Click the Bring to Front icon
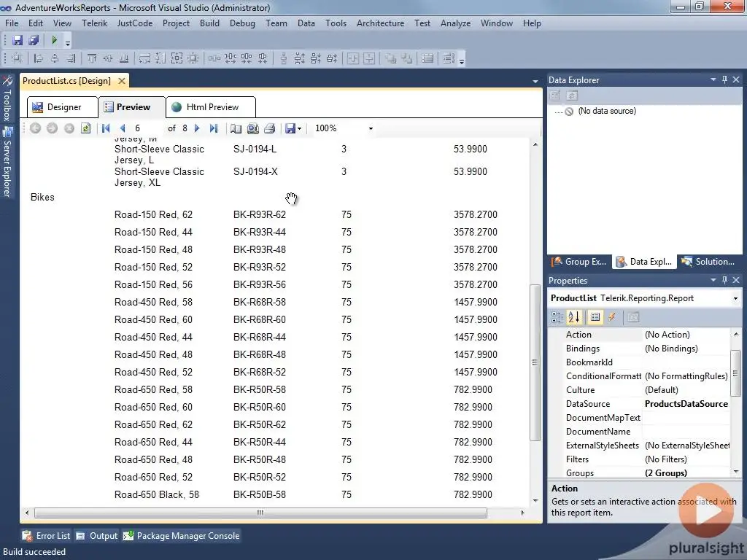Screen dimensions: 747x560 (x=391, y=58)
